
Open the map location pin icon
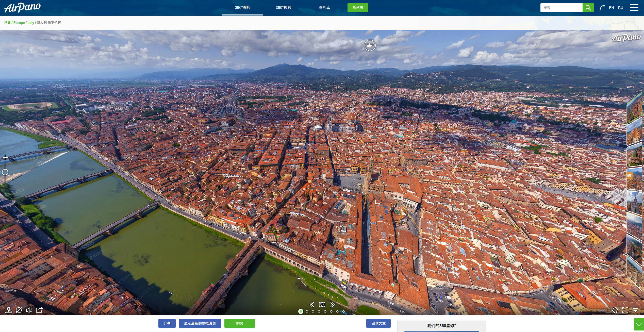(9, 310)
